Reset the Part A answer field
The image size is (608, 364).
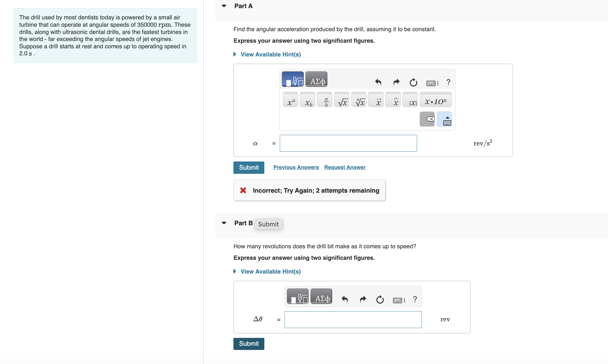tap(413, 82)
